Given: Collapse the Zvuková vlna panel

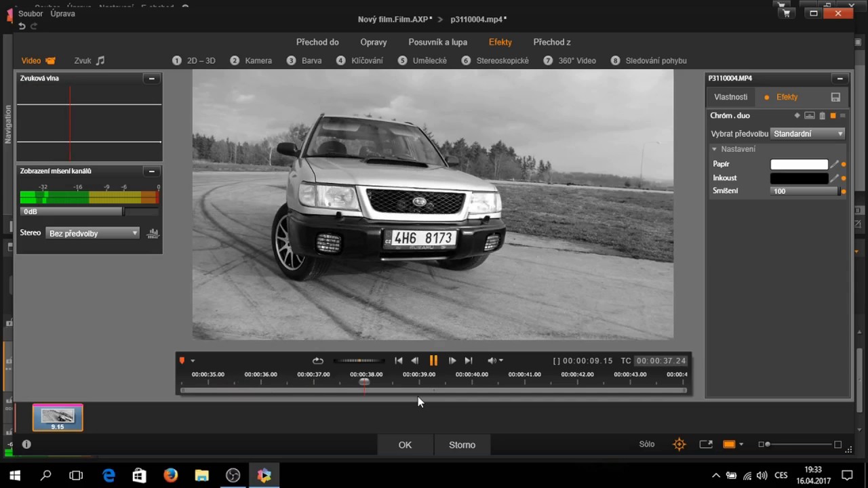Looking at the screenshot, I should [152, 79].
